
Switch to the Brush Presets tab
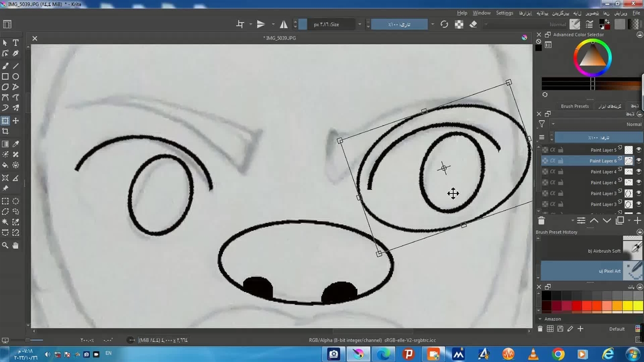pyautogui.click(x=575, y=106)
